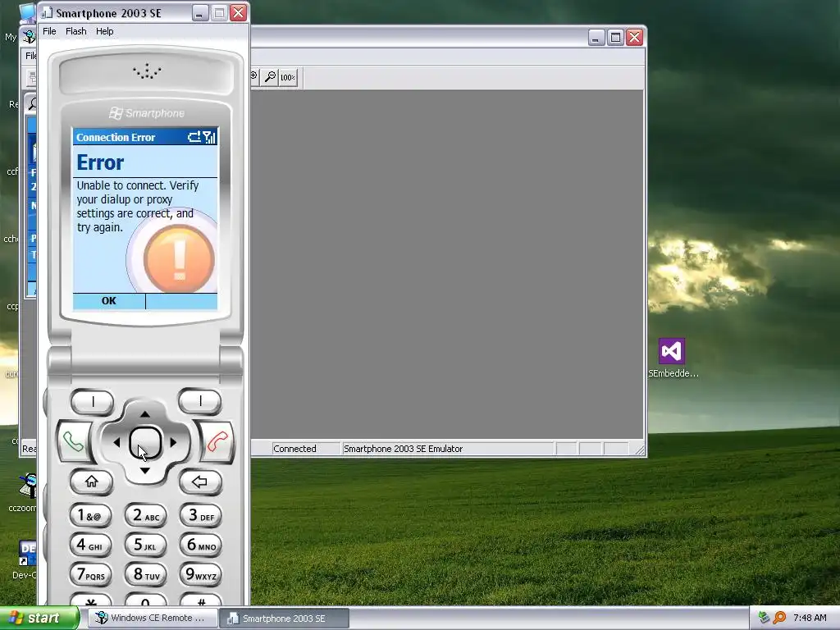Image resolution: width=840 pixels, height=630 pixels.
Task: Click OK softkey on Connection Error screen
Action: (x=109, y=300)
